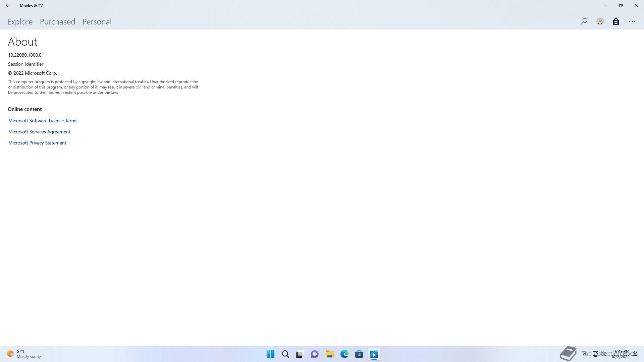The height and width of the screenshot is (362, 644).
Task: Launch Microsoft Edge from taskbar
Action: click(344, 354)
